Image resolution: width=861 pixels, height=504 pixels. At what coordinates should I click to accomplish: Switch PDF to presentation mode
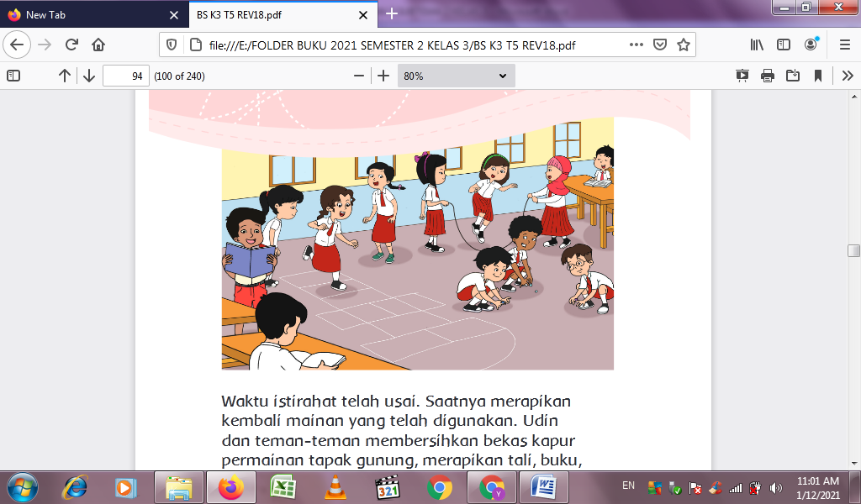742,76
